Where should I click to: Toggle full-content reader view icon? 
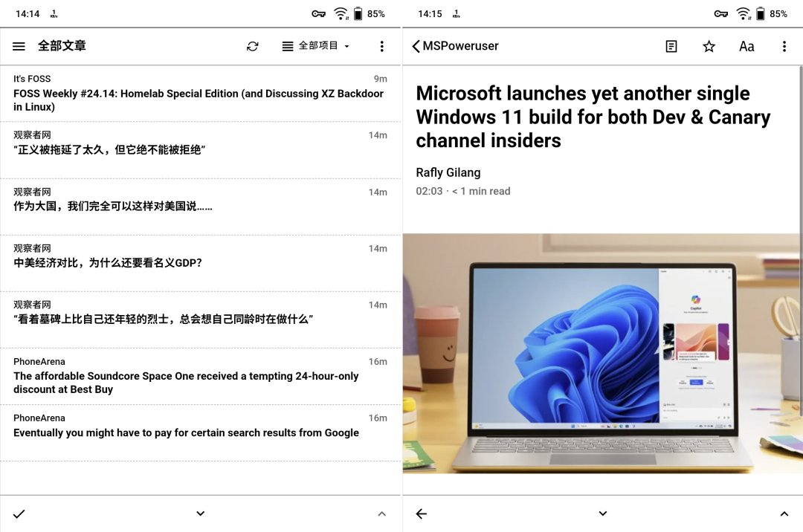[x=671, y=47]
